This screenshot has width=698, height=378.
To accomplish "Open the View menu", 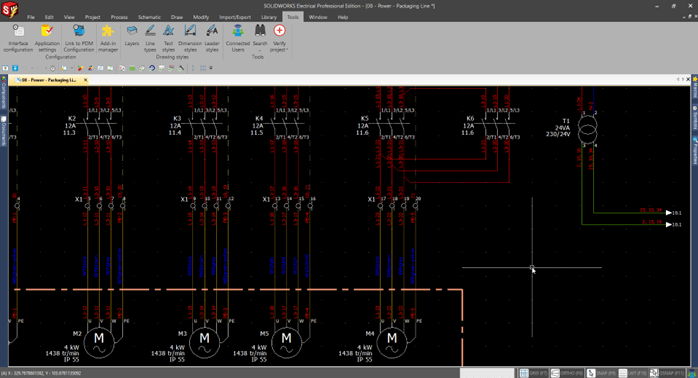I will click(69, 17).
